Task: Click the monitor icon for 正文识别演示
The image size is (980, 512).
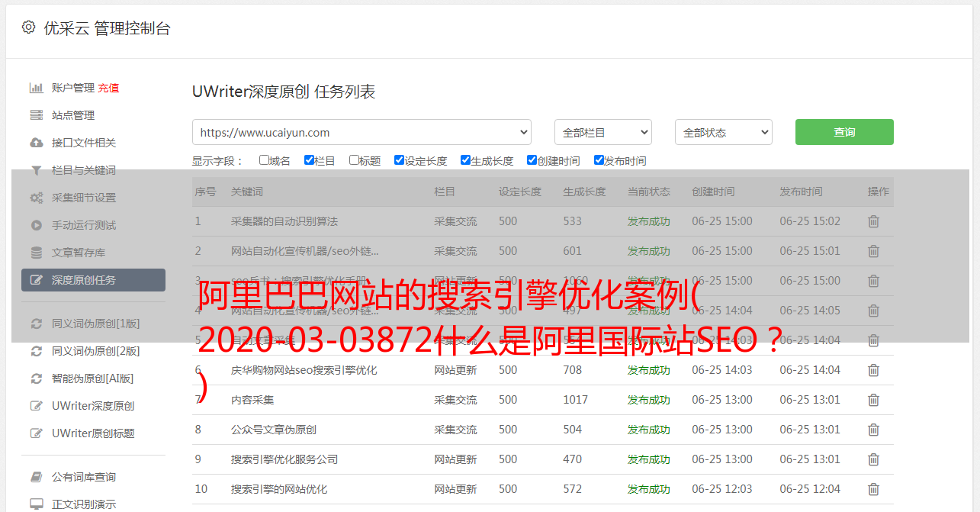Action: (36, 504)
